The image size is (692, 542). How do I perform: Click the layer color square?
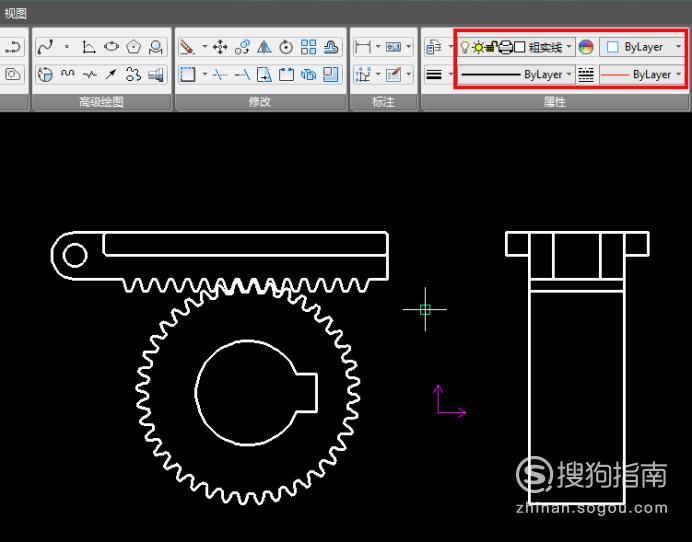click(520, 47)
